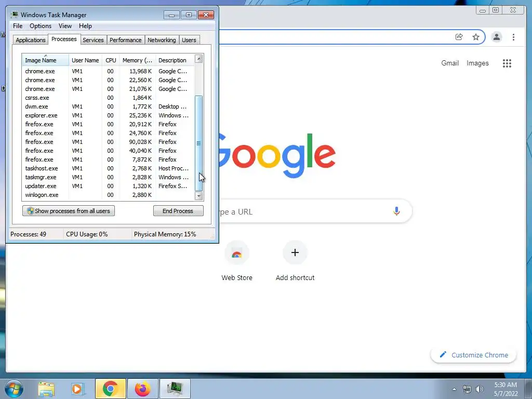This screenshot has height=399, width=532.
Task: Open the Options menu in Task Manager
Action: point(41,26)
